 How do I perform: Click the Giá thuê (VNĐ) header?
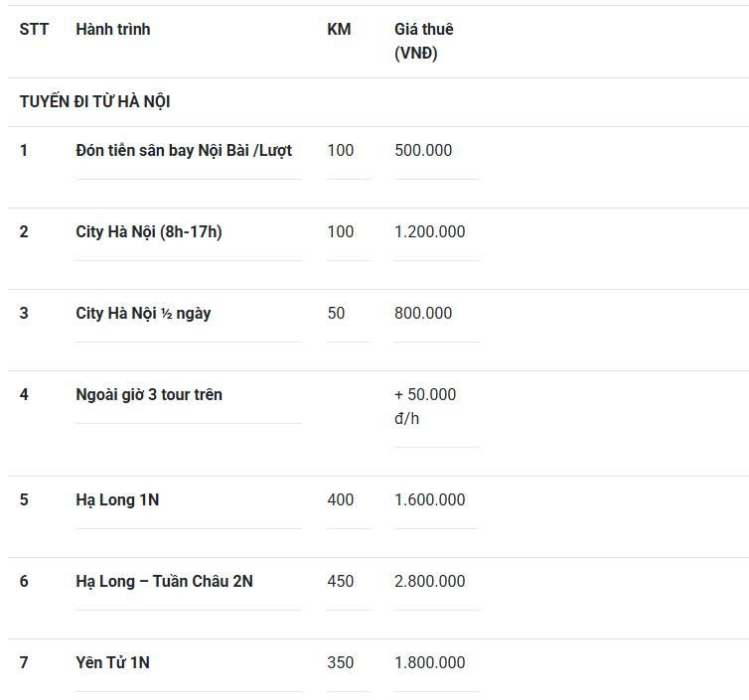pos(424,41)
